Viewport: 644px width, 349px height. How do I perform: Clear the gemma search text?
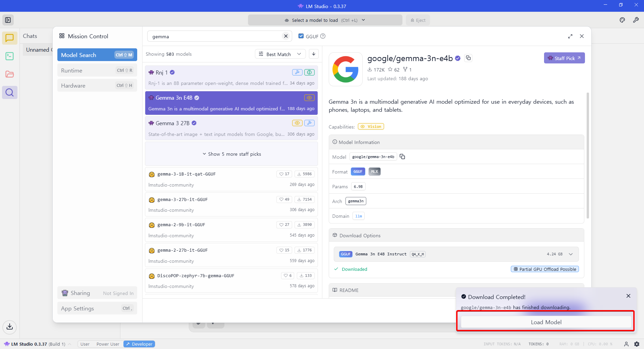(286, 36)
